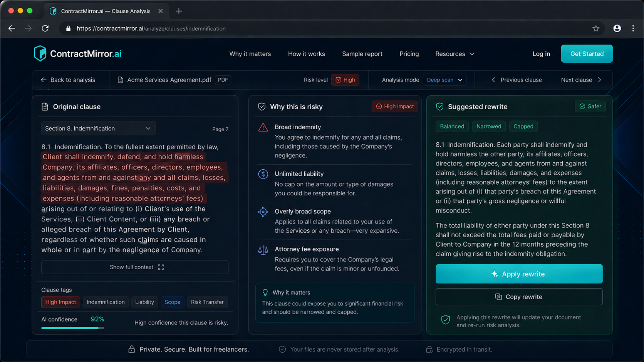The image size is (644, 362).
Task: Click the highlighted indemnify clause text
Action: point(134,178)
